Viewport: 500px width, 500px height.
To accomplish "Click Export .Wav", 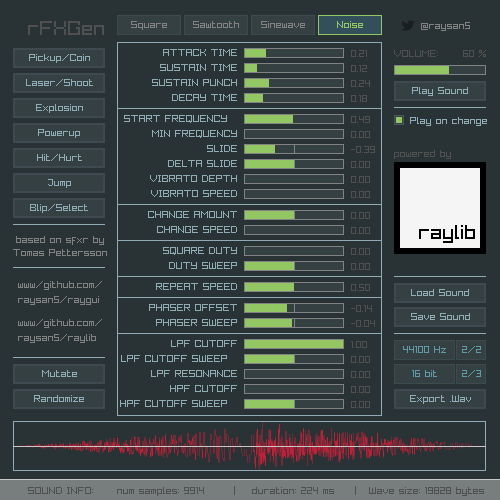I will 440,399.
